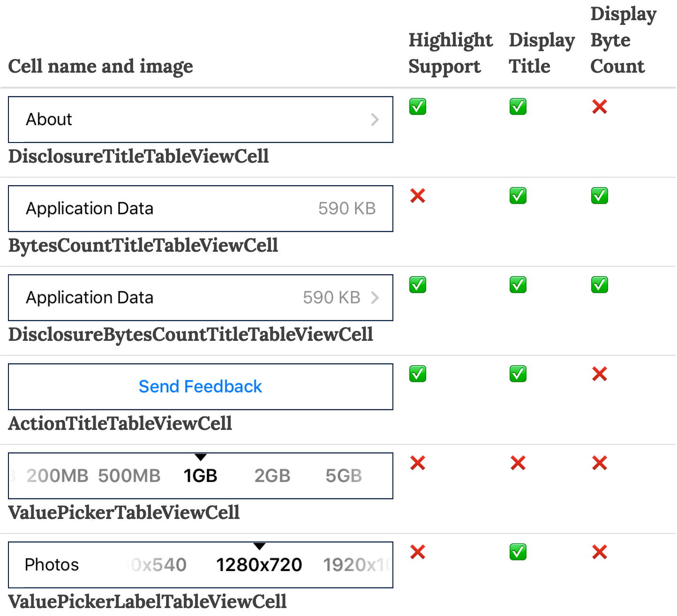Click the red Display Byte Count cross for ValuePickerLabelTableViewCell
The image size is (677, 616).
599,553
